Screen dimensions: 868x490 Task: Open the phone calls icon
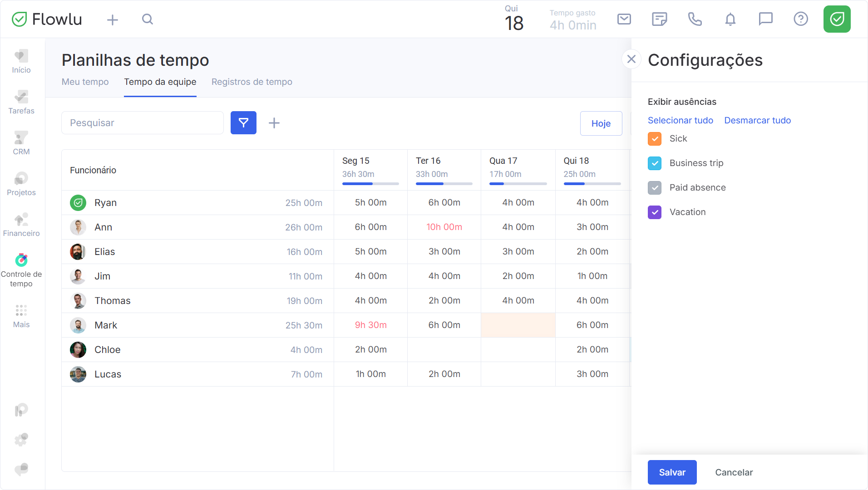point(695,19)
